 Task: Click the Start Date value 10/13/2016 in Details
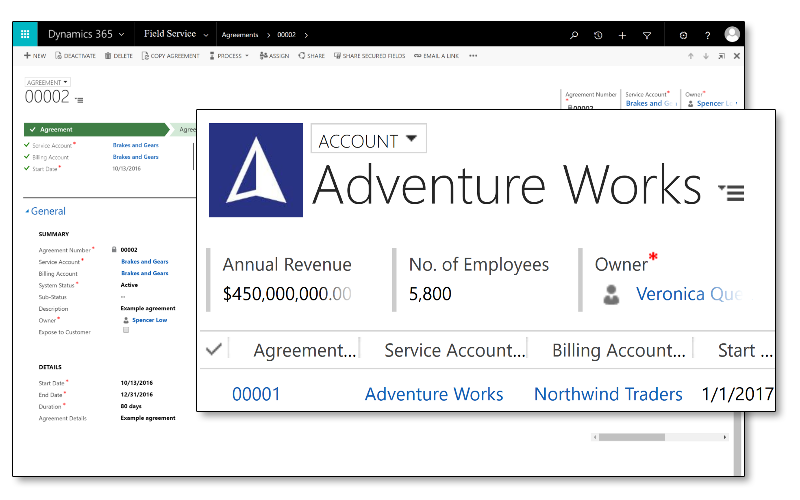[x=137, y=383]
